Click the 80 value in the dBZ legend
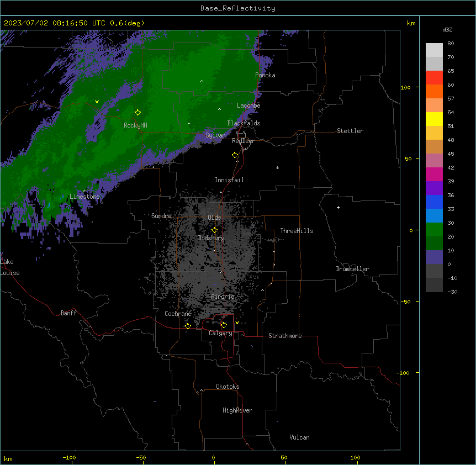The image size is (476, 465). pos(451,44)
